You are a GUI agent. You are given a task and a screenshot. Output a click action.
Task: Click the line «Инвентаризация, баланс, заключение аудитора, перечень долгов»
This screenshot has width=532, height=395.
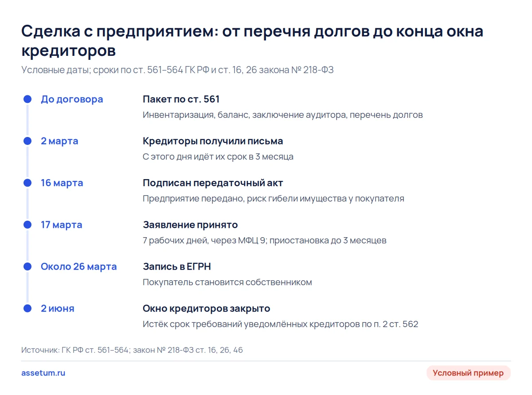click(283, 115)
